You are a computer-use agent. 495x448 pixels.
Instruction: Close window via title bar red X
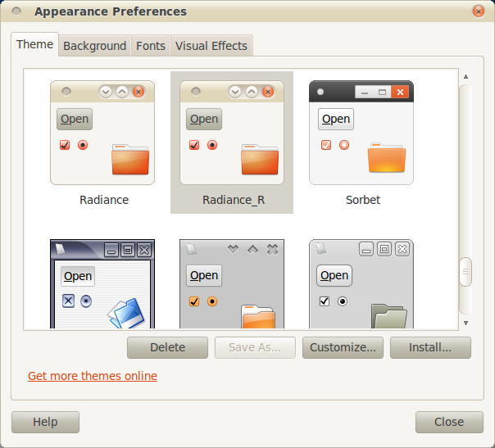(x=479, y=11)
